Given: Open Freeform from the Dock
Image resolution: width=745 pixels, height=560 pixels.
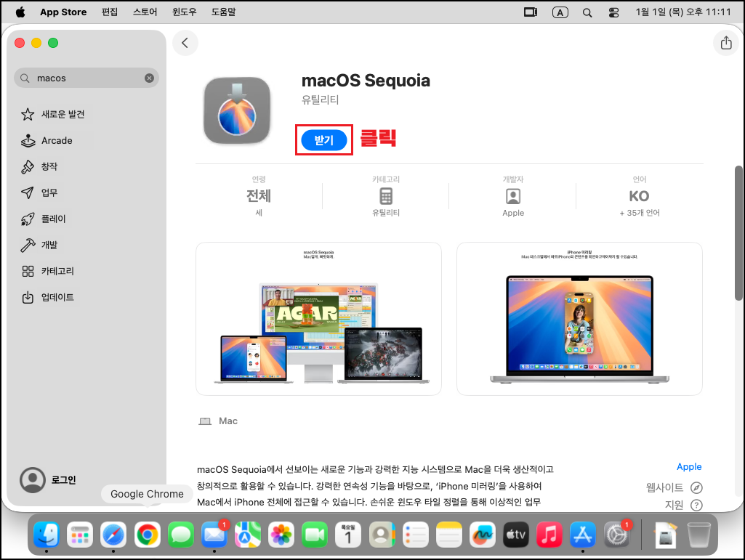Looking at the screenshot, I should tap(483, 535).
